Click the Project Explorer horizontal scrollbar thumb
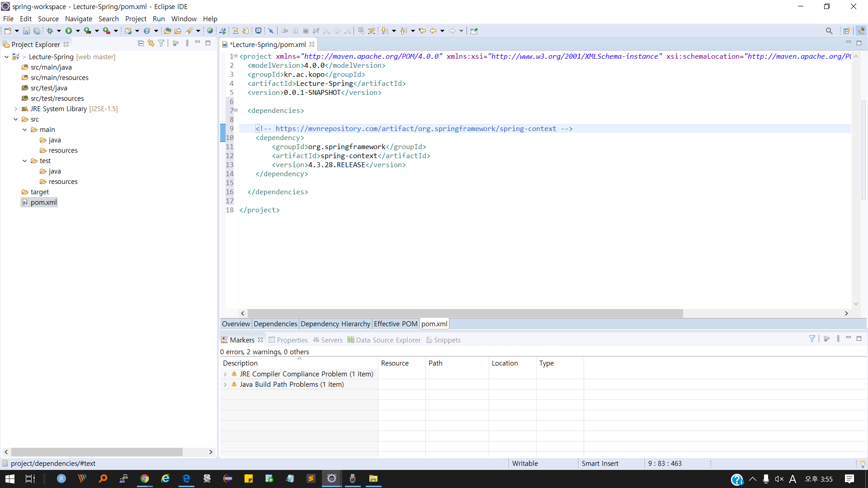 click(x=97, y=452)
